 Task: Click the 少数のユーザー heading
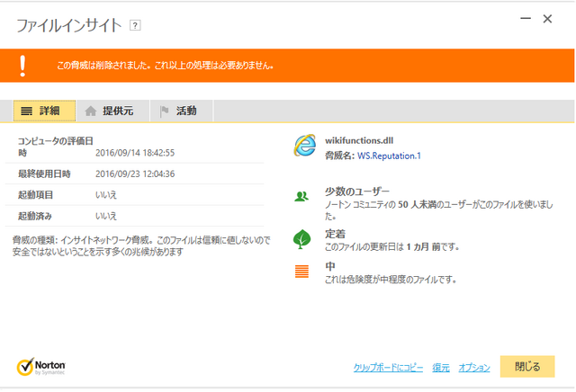point(357,192)
